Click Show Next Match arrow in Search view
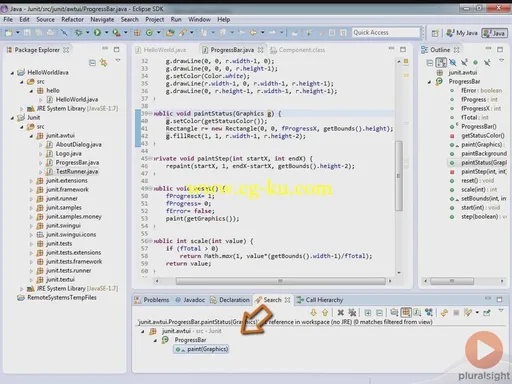512x384 pixels. (x=313, y=312)
